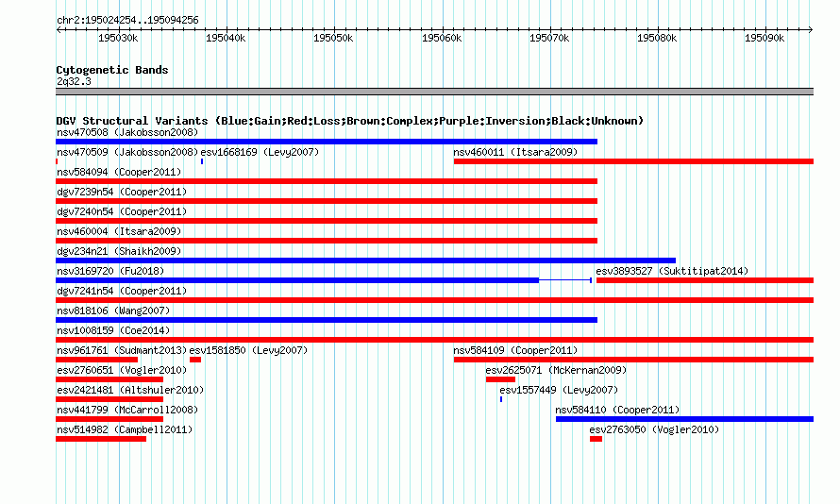This screenshot has height=504, width=840.
Task: Click the red bar of dgv7241n54
Action: [x=434, y=300]
